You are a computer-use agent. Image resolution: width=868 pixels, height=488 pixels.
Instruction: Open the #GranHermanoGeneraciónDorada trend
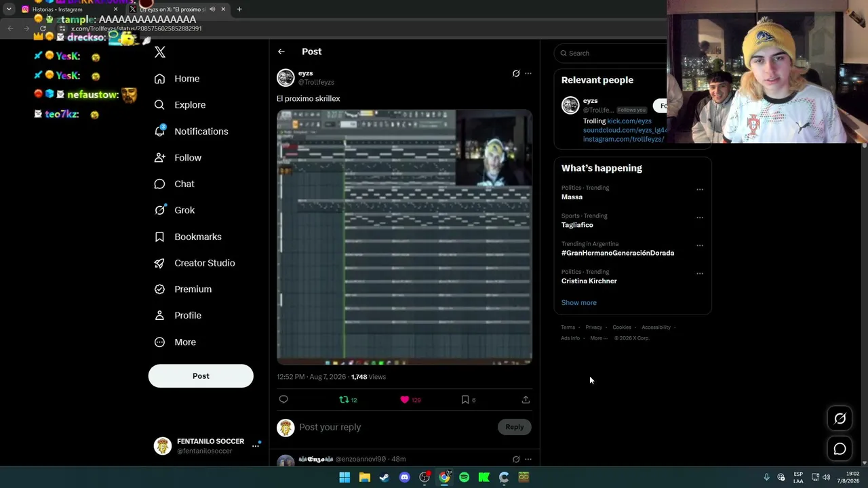[x=618, y=253]
